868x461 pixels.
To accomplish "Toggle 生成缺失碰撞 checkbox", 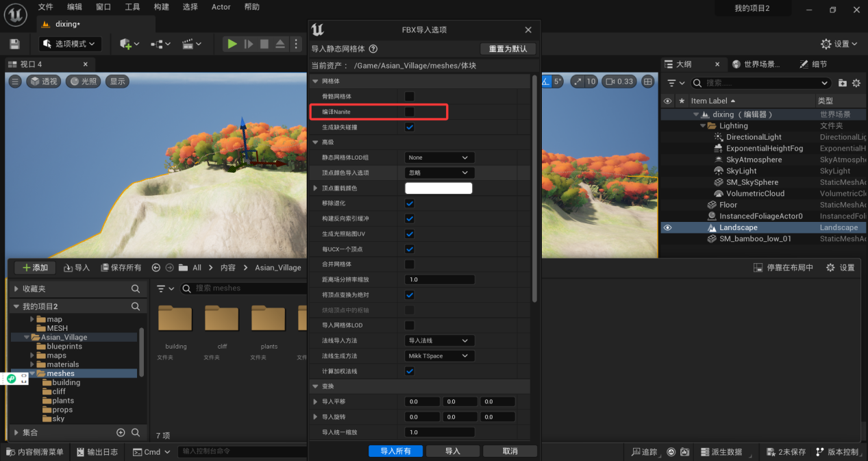I will pyautogui.click(x=410, y=127).
